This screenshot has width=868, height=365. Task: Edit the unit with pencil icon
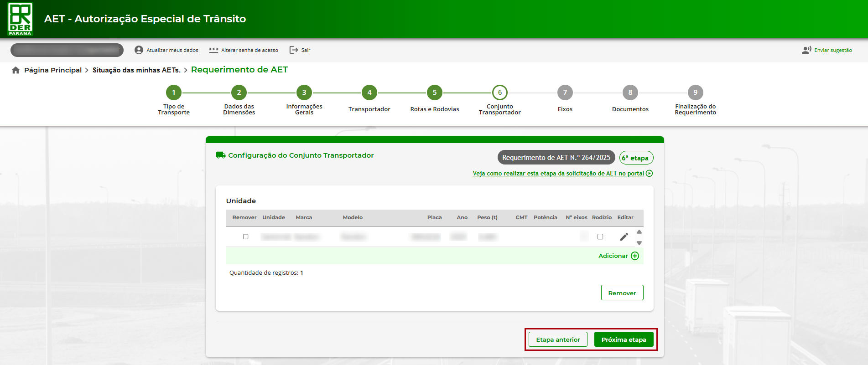coord(624,237)
